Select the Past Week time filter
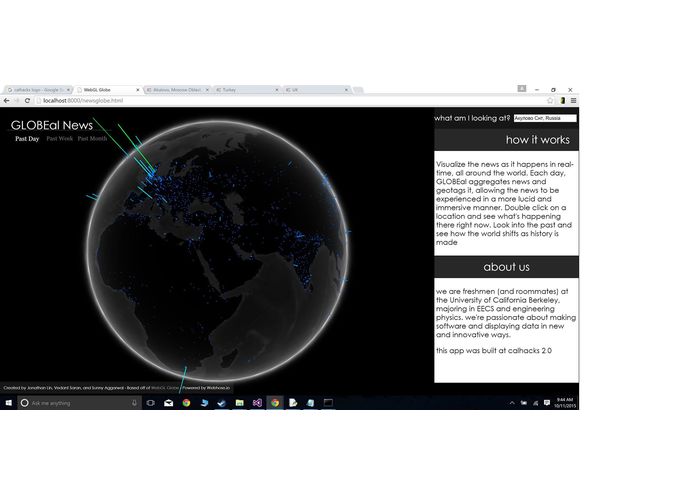 pyautogui.click(x=59, y=139)
